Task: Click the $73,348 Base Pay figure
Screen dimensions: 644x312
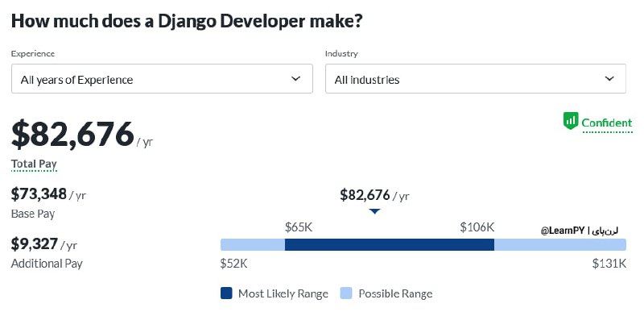Action: [x=39, y=193]
